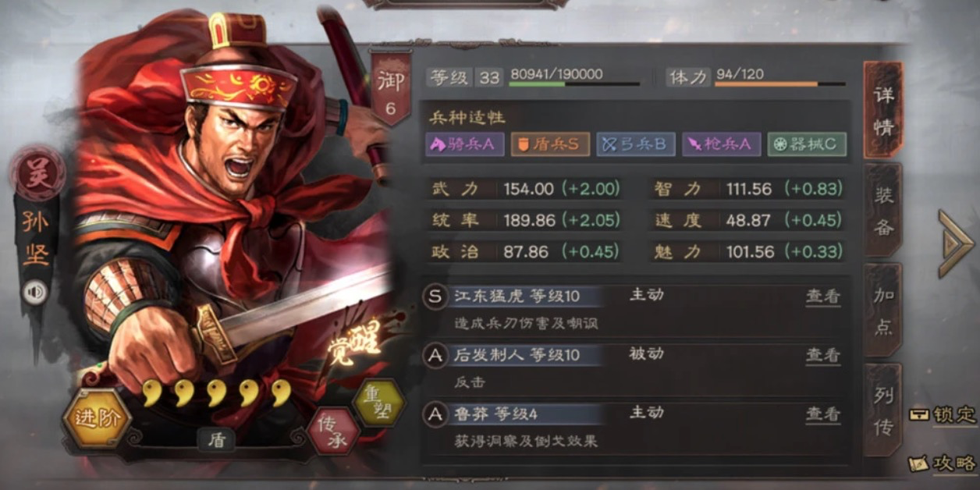
Task: Tap the 重塑 hexagon icon
Action: click(x=378, y=402)
